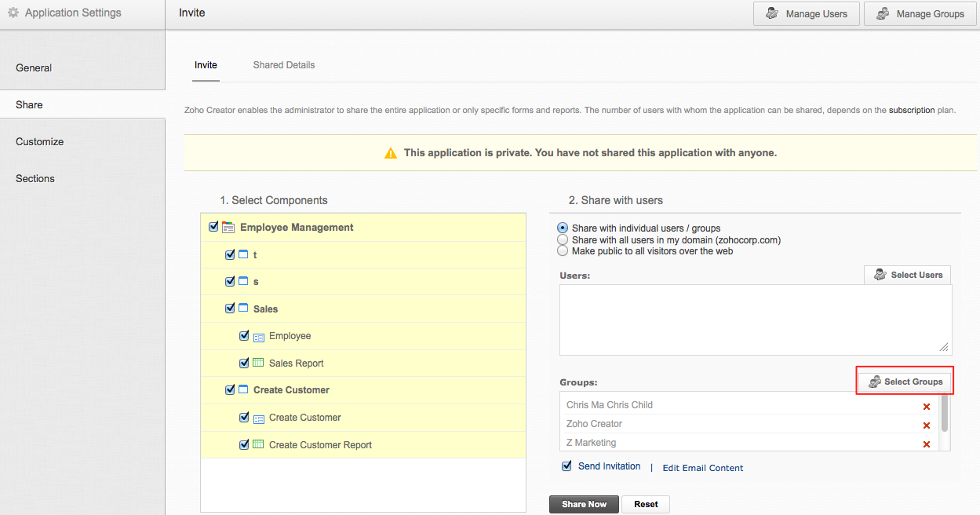Remove the Chris Ma Chris Child group
Viewport: 980px width, 515px height.
coord(927,407)
